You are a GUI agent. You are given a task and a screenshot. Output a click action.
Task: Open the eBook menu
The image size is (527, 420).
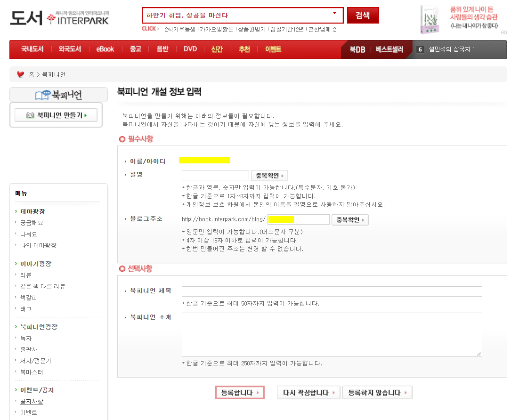pos(105,49)
